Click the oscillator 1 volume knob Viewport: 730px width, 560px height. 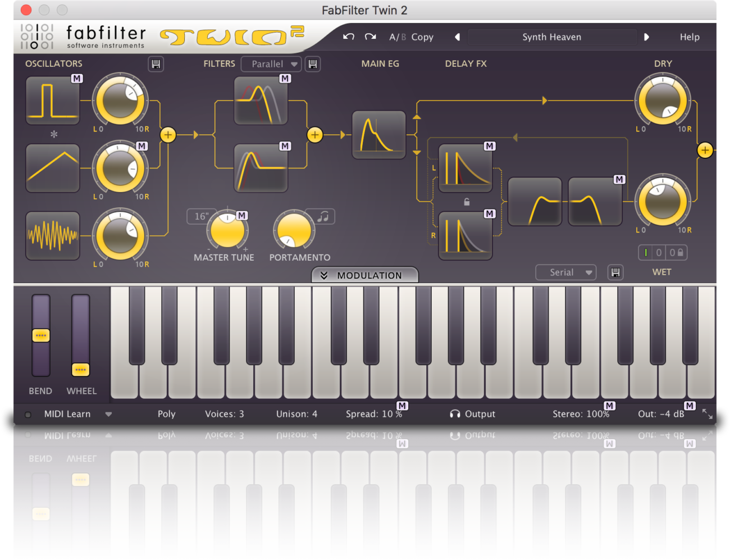coord(120,101)
